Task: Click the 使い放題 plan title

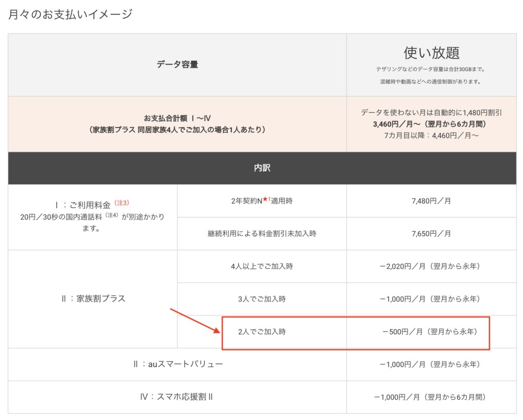Action: (x=431, y=53)
